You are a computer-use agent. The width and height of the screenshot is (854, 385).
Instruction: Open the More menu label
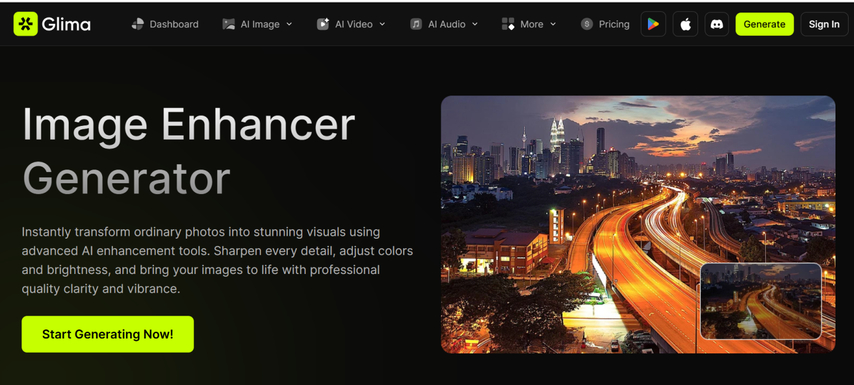pos(532,24)
